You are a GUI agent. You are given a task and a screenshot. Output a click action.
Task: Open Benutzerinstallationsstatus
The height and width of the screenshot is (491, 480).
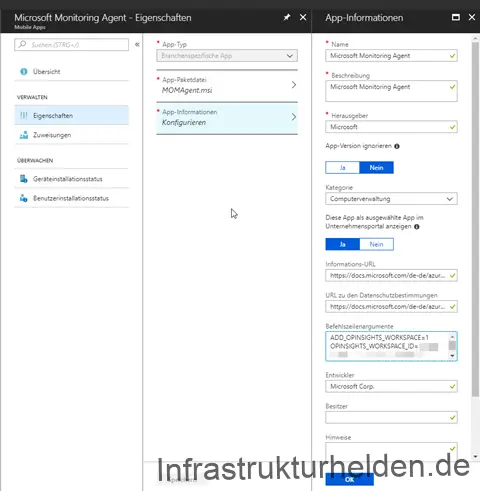point(71,198)
